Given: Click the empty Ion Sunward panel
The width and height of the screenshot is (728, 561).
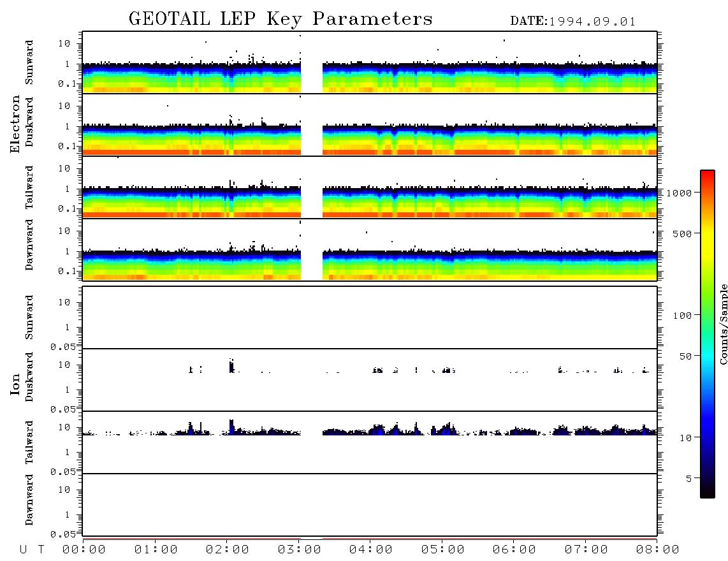Looking at the screenshot, I should (x=370, y=317).
